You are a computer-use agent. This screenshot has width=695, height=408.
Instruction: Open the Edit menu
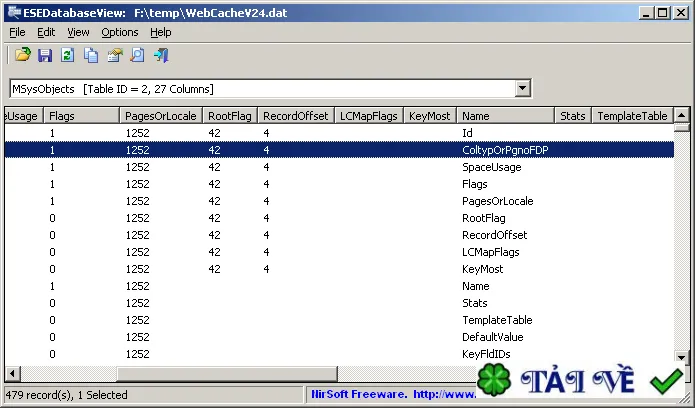[46, 32]
